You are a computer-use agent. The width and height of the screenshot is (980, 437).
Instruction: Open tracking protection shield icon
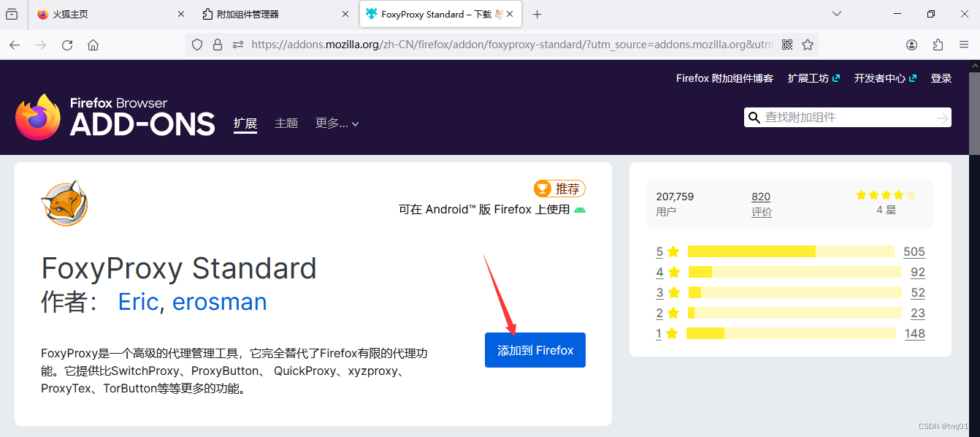197,45
